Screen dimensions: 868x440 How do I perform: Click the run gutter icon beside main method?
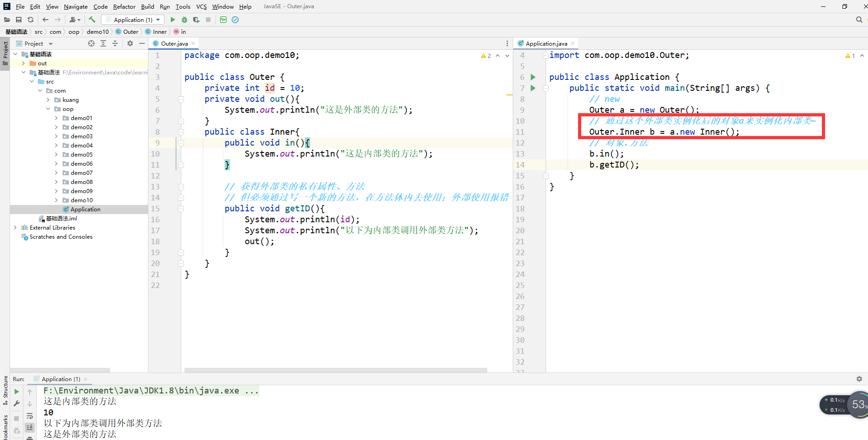[x=533, y=88]
